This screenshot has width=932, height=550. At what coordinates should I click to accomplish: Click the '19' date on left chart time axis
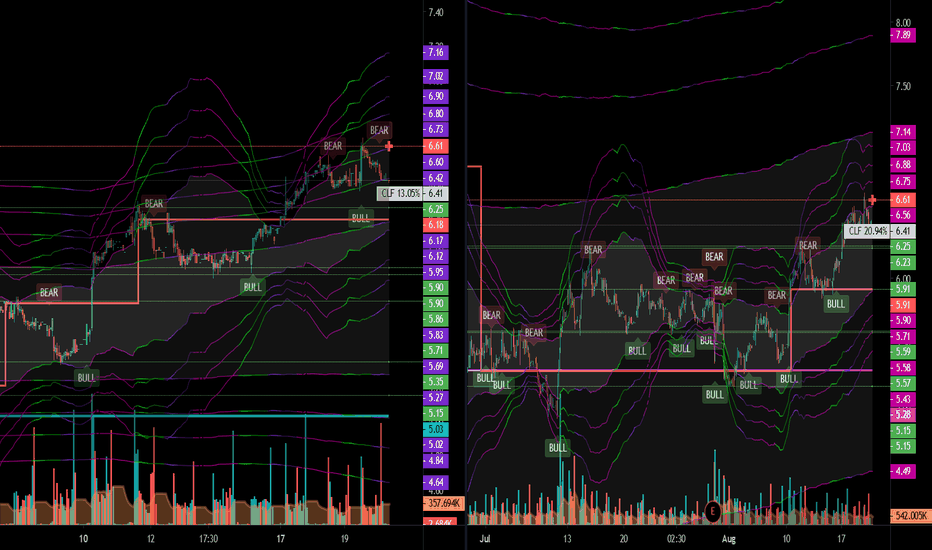(345, 539)
